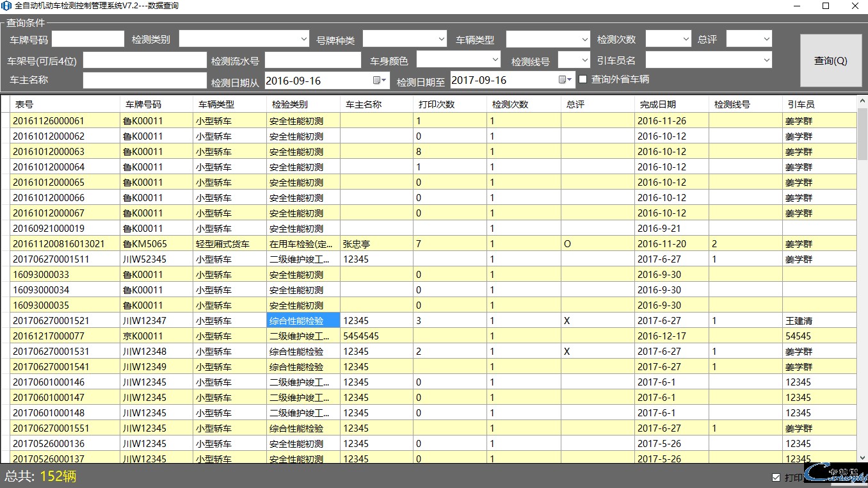Toggle the 打印 checkbox in the status bar
This screenshot has height=488, width=868.
(x=776, y=477)
